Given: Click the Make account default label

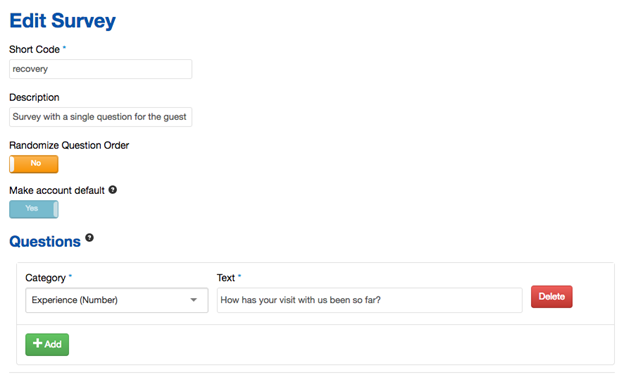Looking at the screenshot, I should tap(57, 190).
